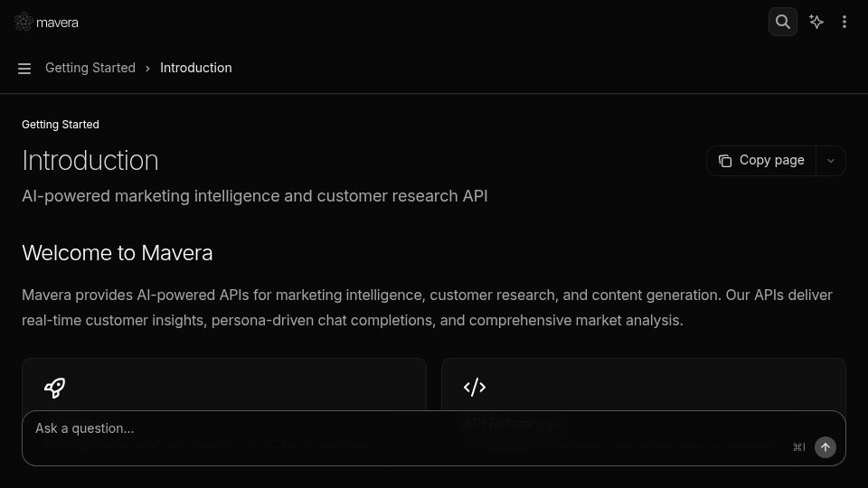Click the Getting Started section label
Screen dimensions: 868x488
point(61,125)
